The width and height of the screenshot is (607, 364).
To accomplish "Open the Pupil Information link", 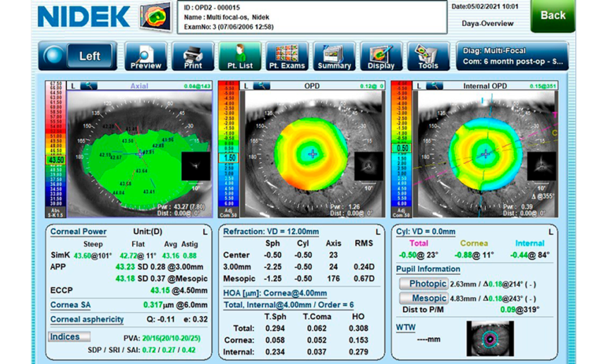I will [x=428, y=269].
